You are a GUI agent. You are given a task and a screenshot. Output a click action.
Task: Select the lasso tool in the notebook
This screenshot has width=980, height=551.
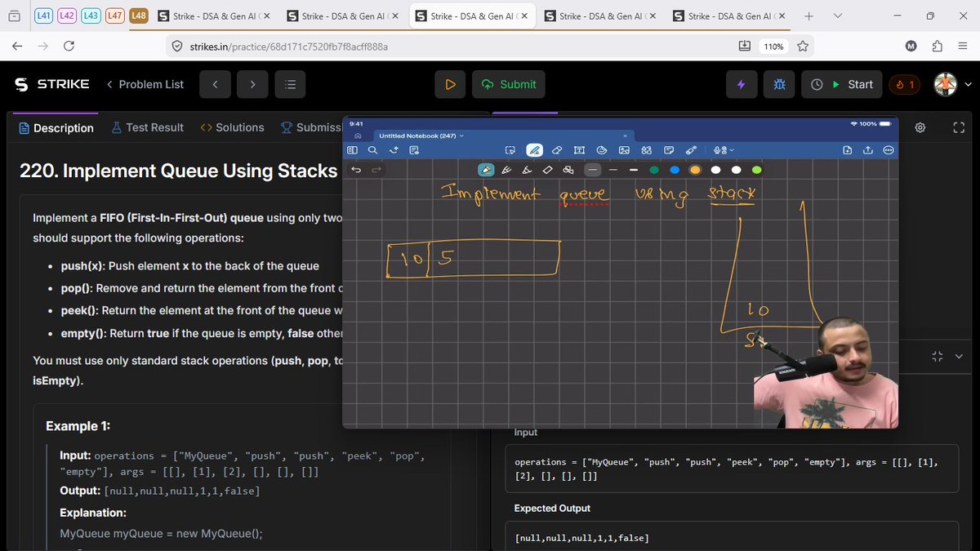[510, 150]
